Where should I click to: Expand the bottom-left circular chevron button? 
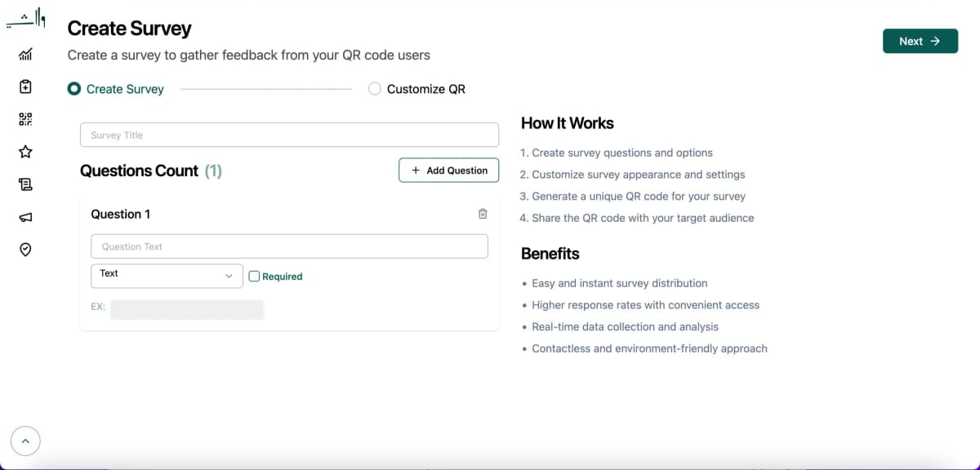point(25,441)
